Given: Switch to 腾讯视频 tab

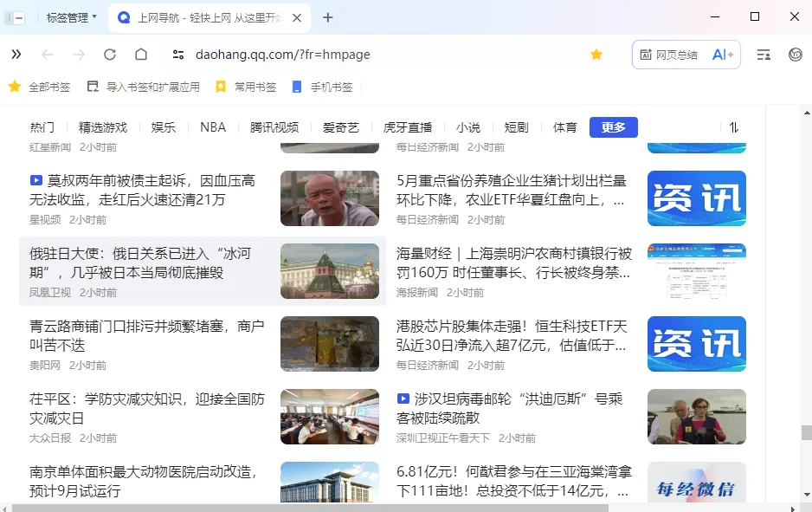Looking at the screenshot, I should pyautogui.click(x=274, y=127).
